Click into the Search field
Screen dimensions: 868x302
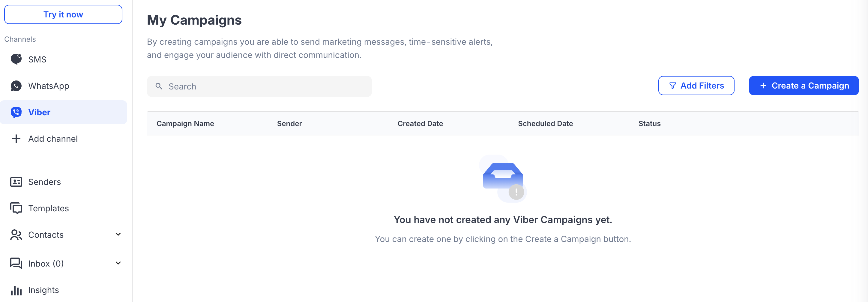pyautogui.click(x=259, y=86)
